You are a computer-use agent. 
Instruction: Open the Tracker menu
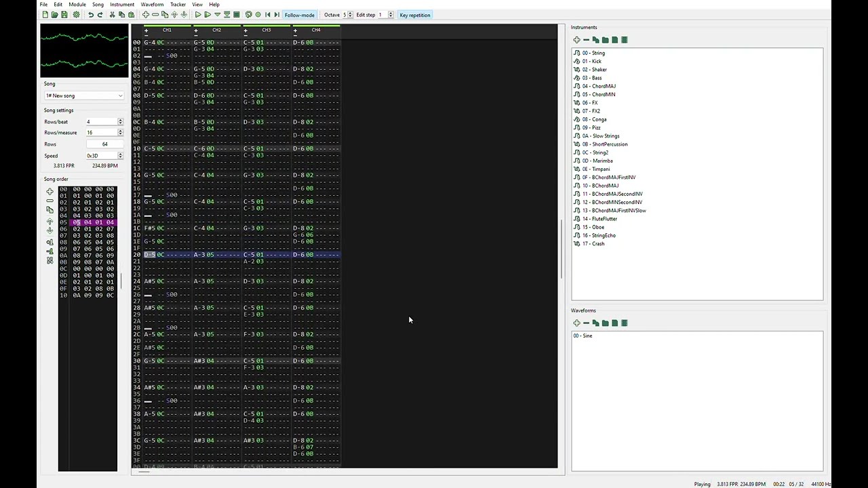pyautogui.click(x=178, y=4)
